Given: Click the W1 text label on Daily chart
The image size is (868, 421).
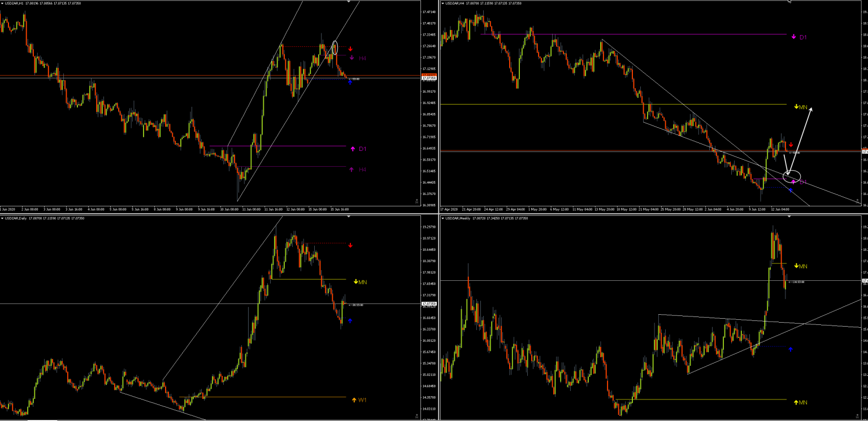Looking at the screenshot, I should pyautogui.click(x=363, y=400).
